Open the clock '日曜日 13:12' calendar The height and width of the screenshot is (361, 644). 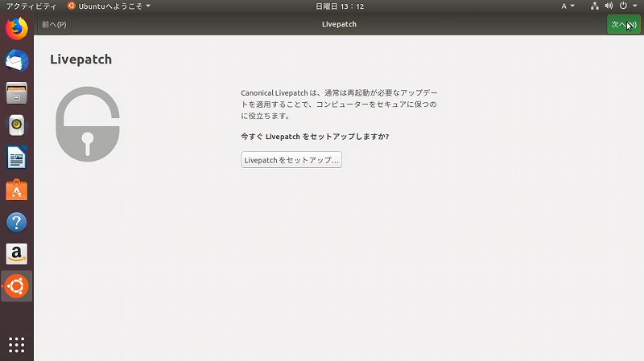(x=340, y=6)
